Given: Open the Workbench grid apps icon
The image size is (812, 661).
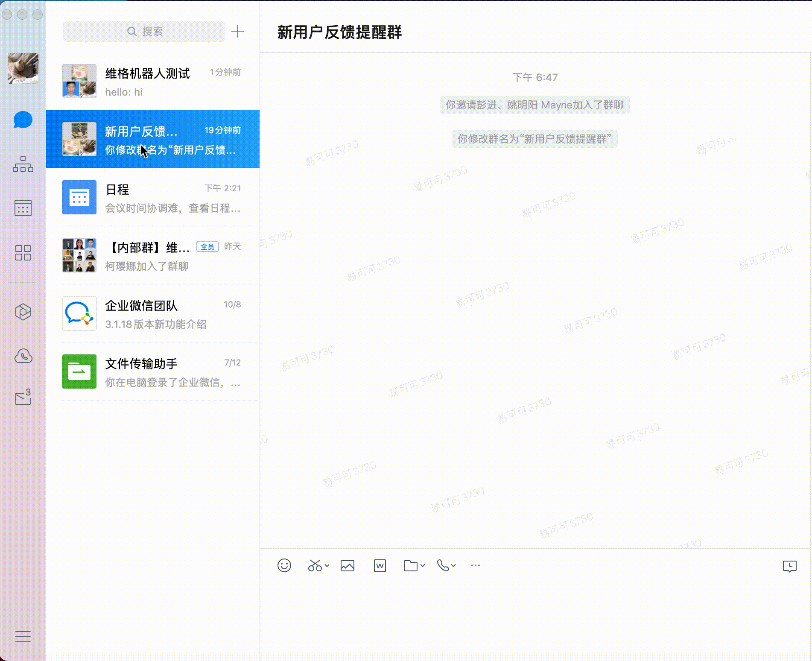Looking at the screenshot, I should 23,252.
